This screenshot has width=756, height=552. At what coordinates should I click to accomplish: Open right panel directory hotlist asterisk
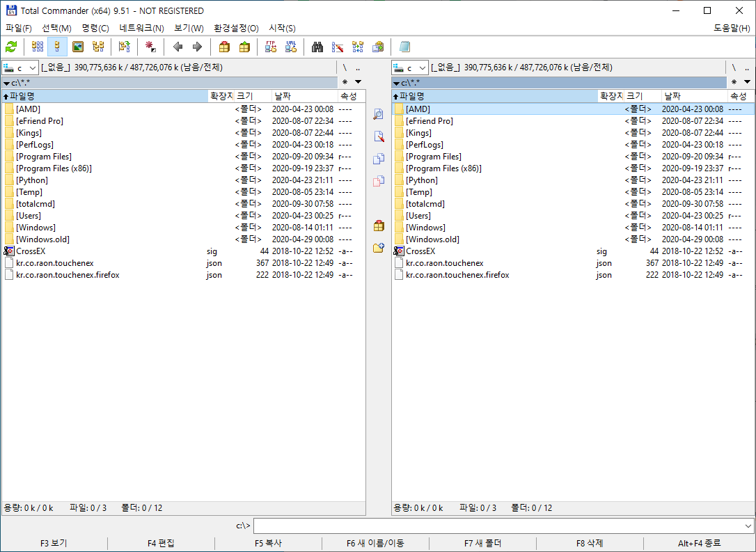click(x=734, y=82)
